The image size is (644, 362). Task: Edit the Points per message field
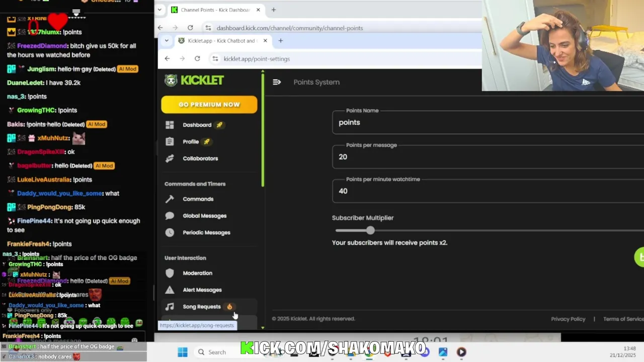click(488, 156)
